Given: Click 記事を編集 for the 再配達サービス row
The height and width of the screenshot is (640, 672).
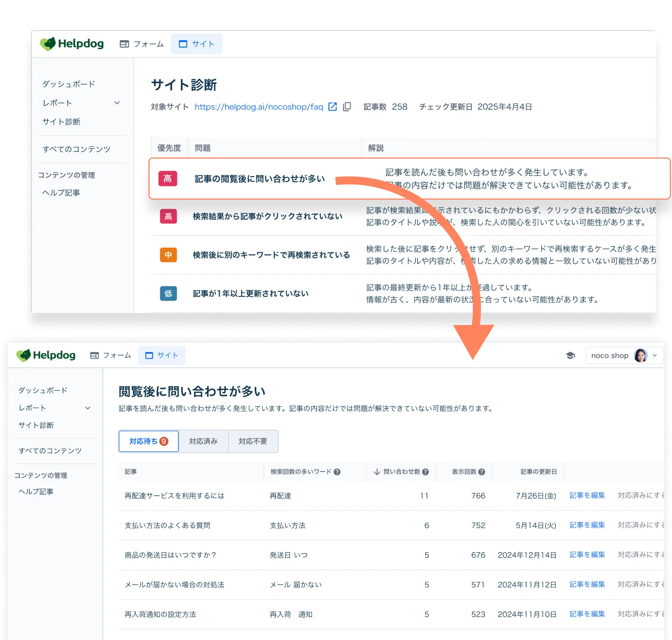Looking at the screenshot, I should point(587,496).
